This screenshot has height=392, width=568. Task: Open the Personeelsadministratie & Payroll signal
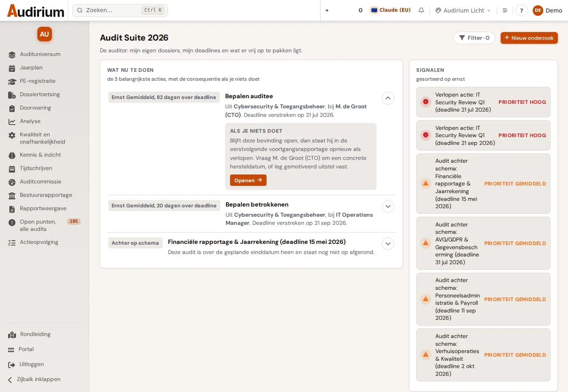pos(483,299)
